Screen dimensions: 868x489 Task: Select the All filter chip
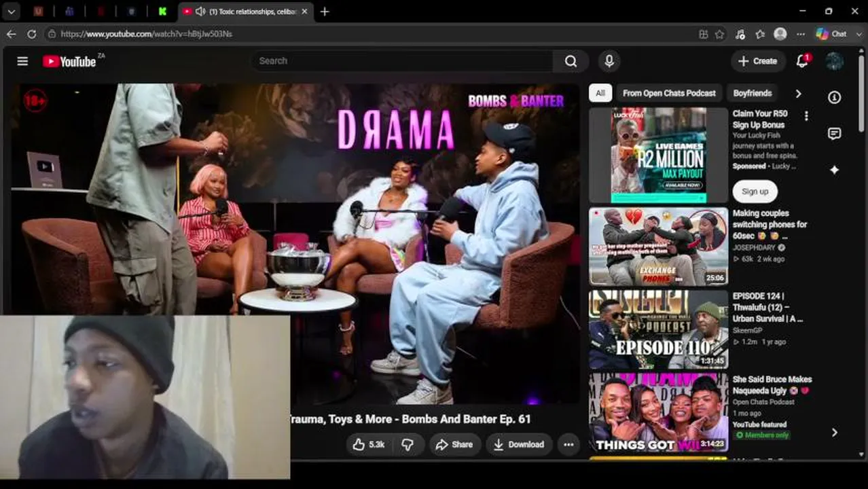click(600, 93)
